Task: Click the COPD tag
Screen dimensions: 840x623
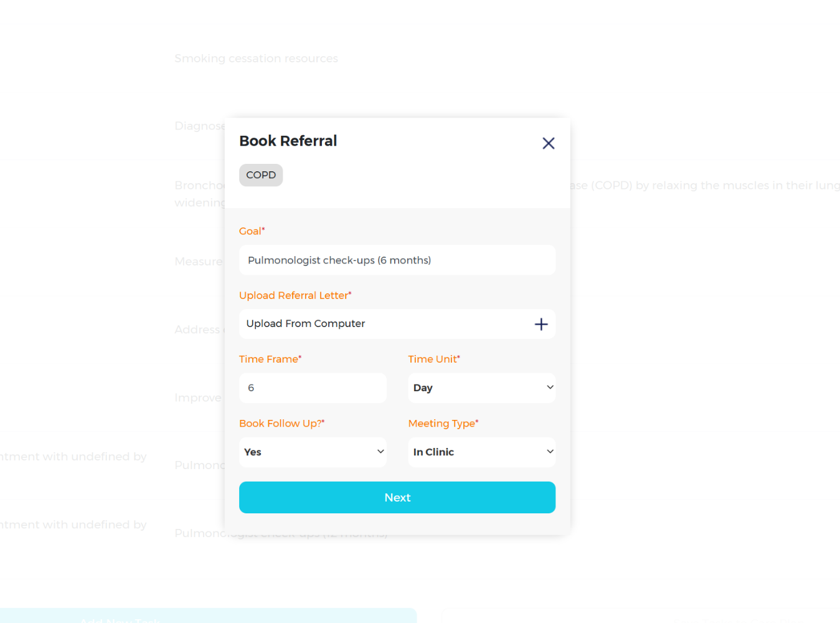Action: (x=261, y=175)
